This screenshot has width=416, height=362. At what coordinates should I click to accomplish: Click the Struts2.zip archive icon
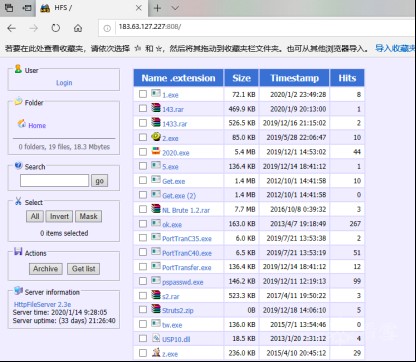(156, 309)
